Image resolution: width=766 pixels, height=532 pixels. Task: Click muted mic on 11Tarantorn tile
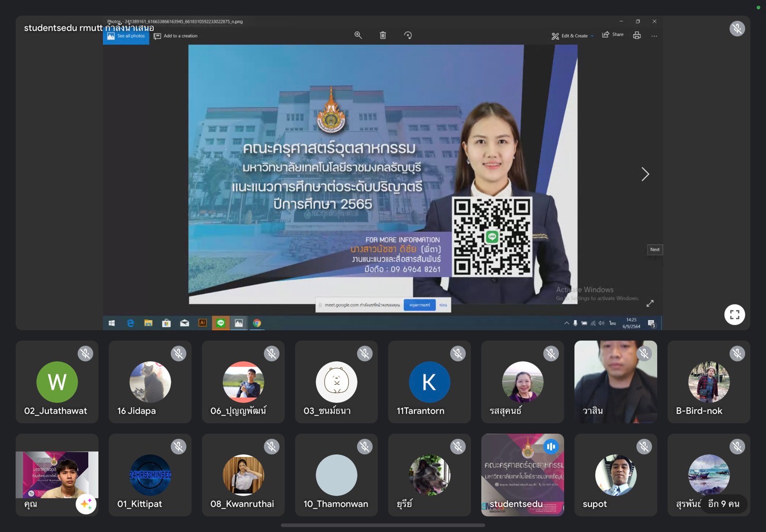coord(458,354)
